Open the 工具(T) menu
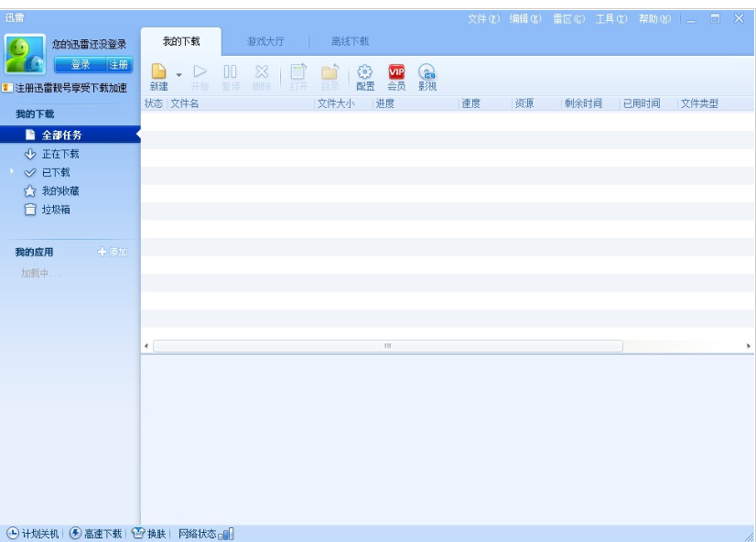 [x=611, y=19]
